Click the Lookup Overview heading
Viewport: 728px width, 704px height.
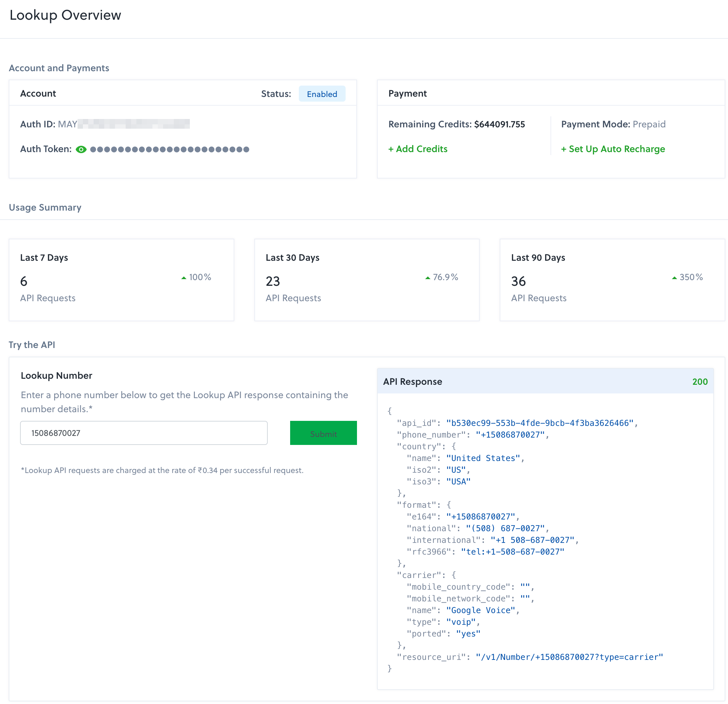66,15
